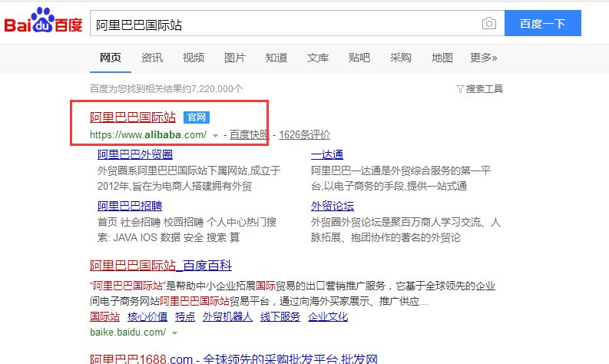Select the 网页 tab
The height and width of the screenshot is (364, 609).
click(x=111, y=58)
